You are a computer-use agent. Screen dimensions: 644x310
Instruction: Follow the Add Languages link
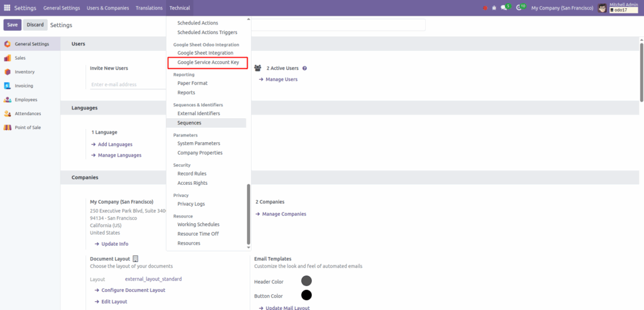[112, 145]
